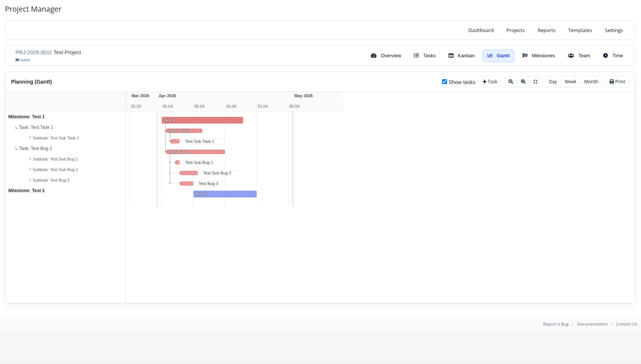
Task: Open the Report a Bug link
Action: (x=556, y=324)
